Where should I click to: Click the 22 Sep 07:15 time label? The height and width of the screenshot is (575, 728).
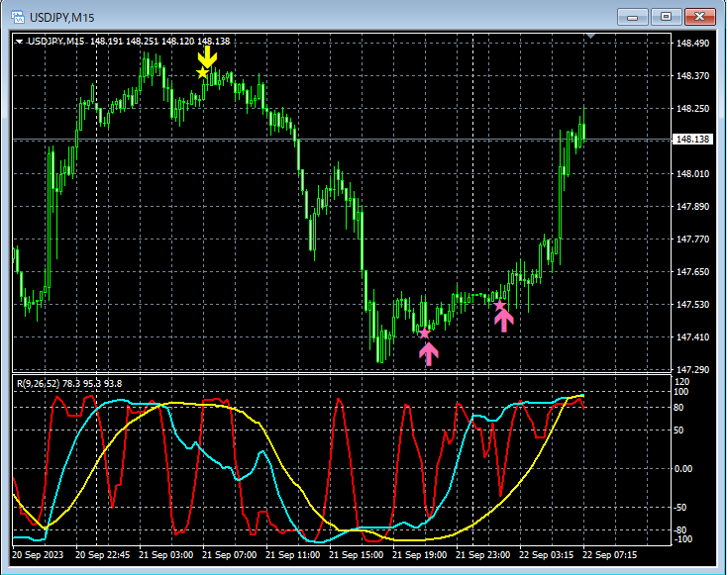[609, 555]
